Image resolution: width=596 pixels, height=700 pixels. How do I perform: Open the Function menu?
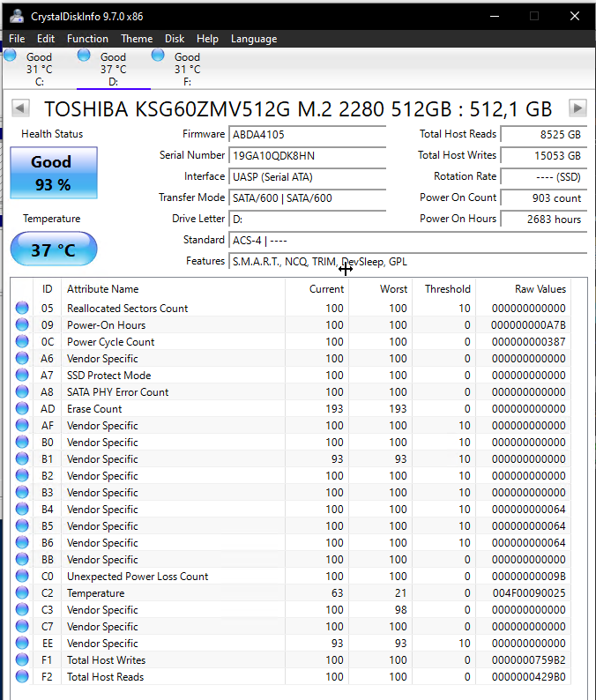pos(87,39)
